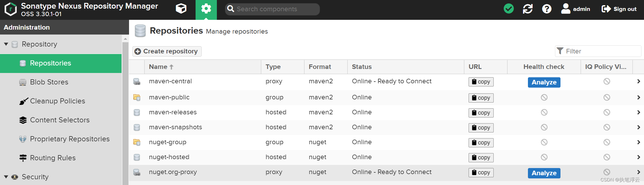Screen dimensions: 644x185
Task: Click the nuget.org-proxy repository icon
Action: [x=137, y=172]
